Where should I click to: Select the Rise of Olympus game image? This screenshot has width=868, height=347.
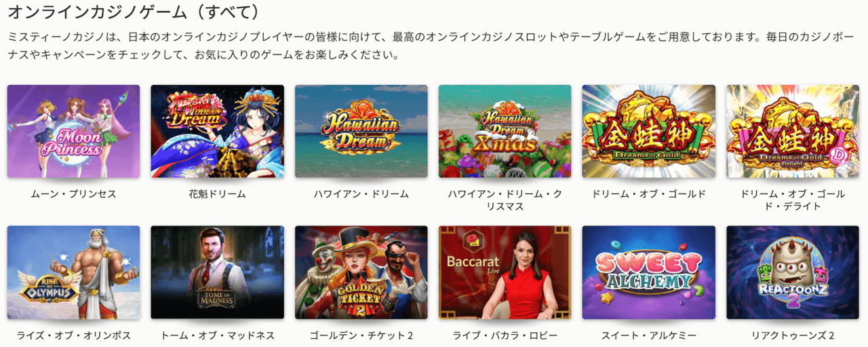coord(73,272)
